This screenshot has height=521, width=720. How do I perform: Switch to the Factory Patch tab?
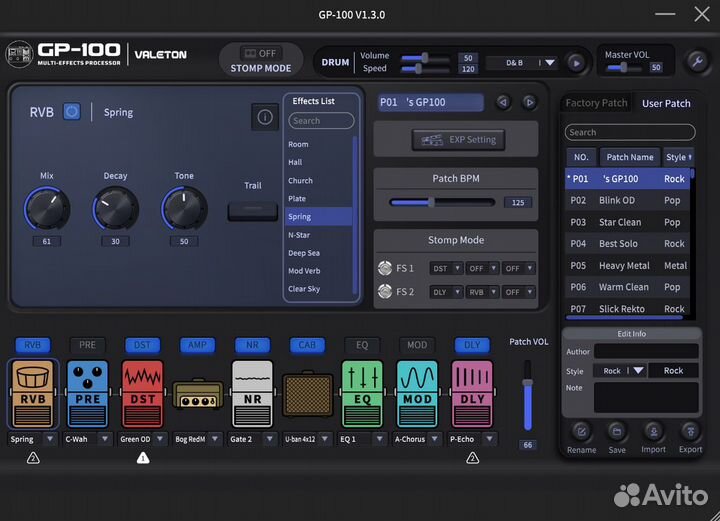pos(596,103)
